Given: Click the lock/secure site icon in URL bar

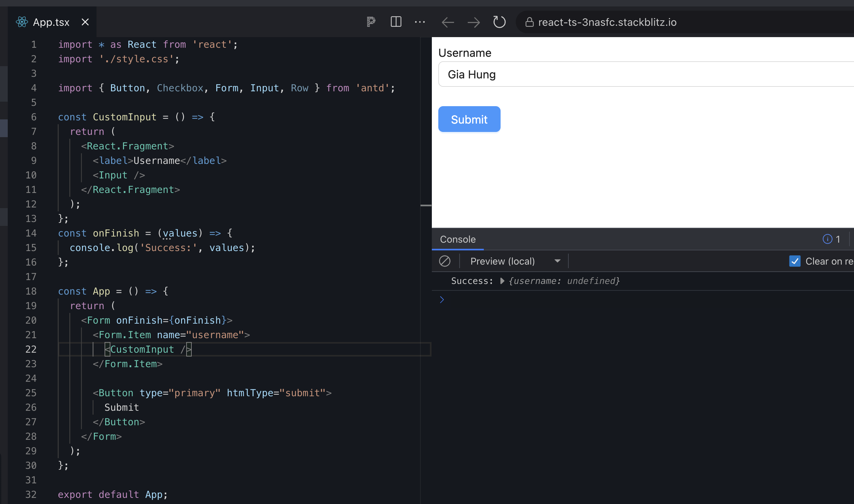Looking at the screenshot, I should (527, 22).
